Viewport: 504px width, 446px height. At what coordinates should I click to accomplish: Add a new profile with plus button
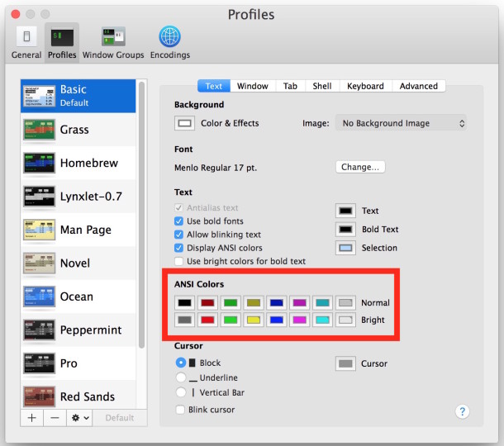click(31, 418)
